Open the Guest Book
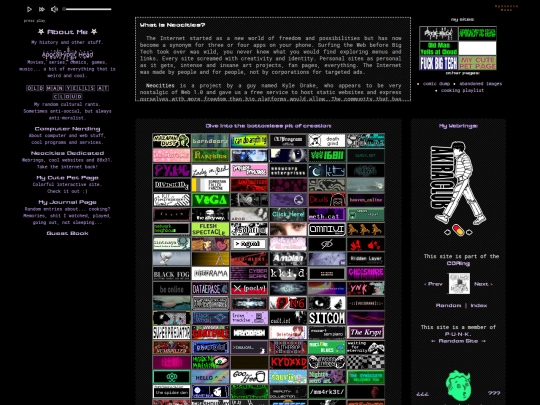The width and height of the screenshot is (540, 405). click(x=68, y=233)
